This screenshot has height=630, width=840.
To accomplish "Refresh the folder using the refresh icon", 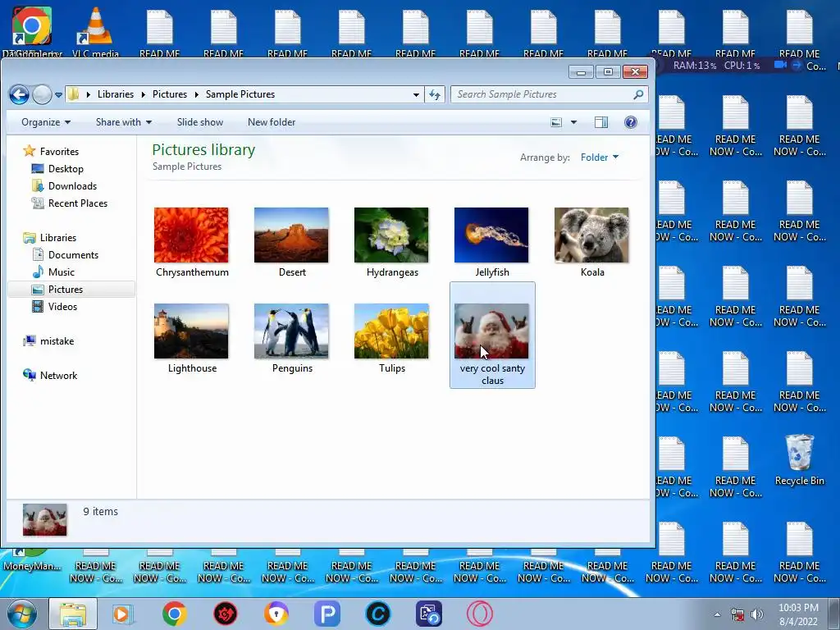I will tap(435, 95).
